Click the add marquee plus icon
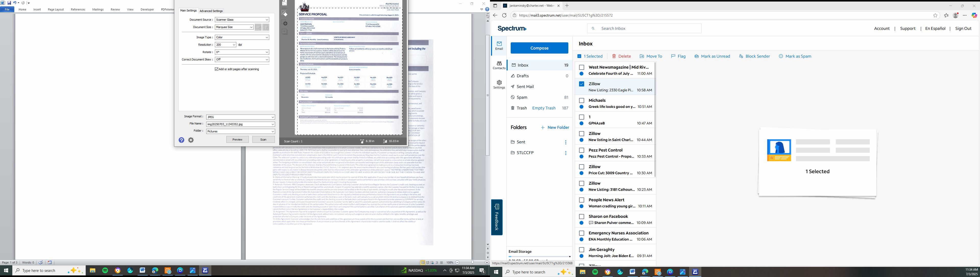 (x=285, y=23)
